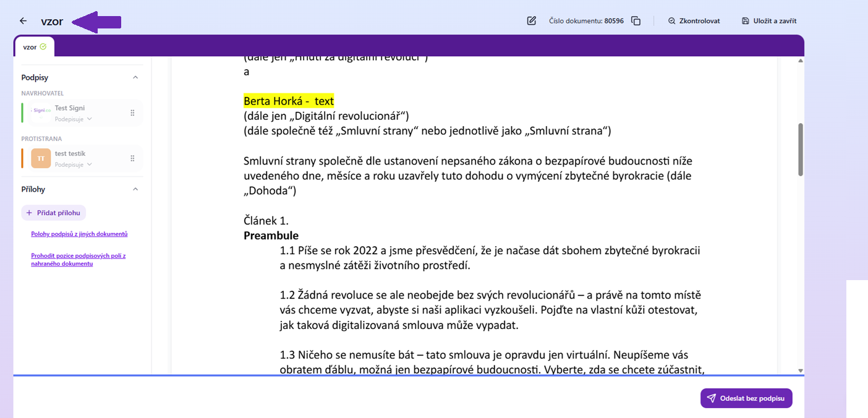Click the green check icon on vzor tab
The image size is (868, 418).
(43, 46)
